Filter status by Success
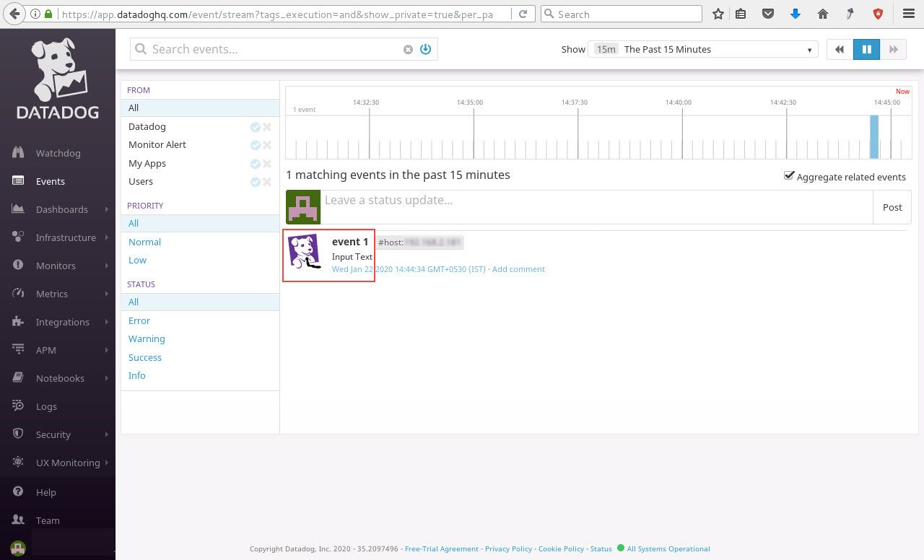924x560 pixels. tap(145, 357)
